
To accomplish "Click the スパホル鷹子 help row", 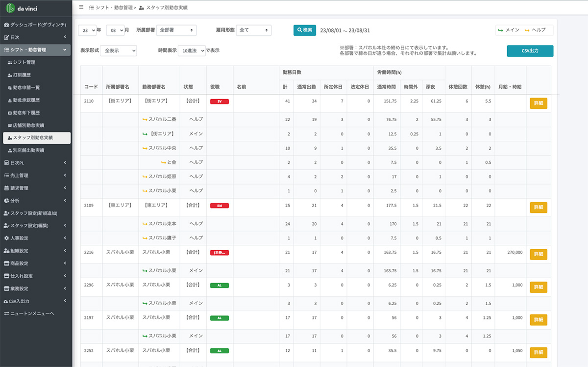I will 316,238.
